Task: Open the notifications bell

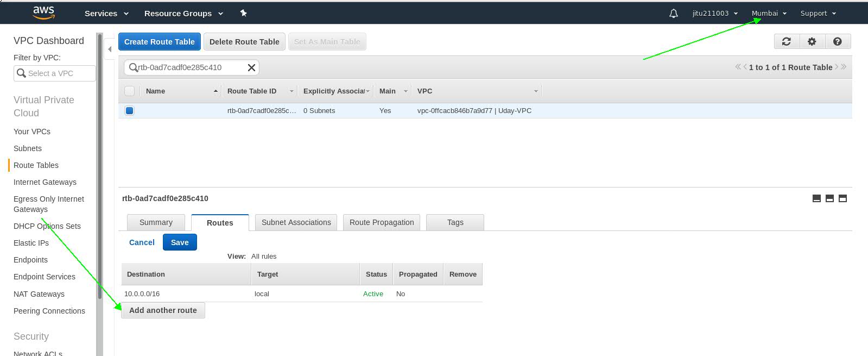Action: pyautogui.click(x=674, y=14)
